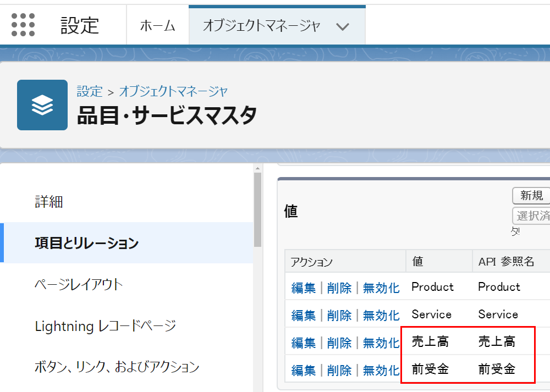Click 無効化 for the 売上高 value
Image resolution: width=550 pixels, height=392 pixels.
point(381,343)
